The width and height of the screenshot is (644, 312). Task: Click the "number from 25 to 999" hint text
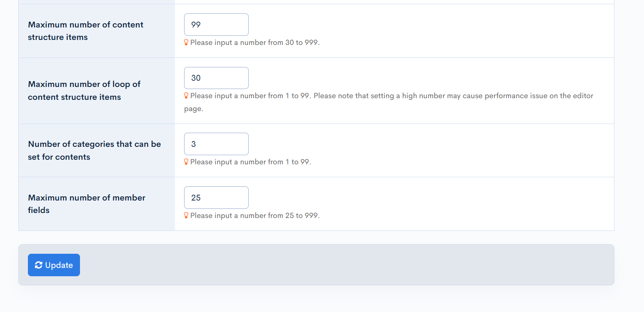[255, 215]
